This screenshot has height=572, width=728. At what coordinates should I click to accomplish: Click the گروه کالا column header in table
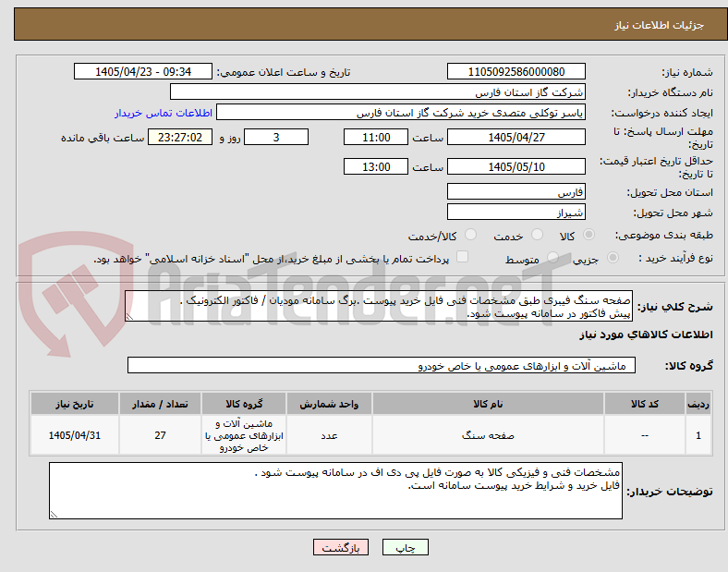tap(244, 404)
